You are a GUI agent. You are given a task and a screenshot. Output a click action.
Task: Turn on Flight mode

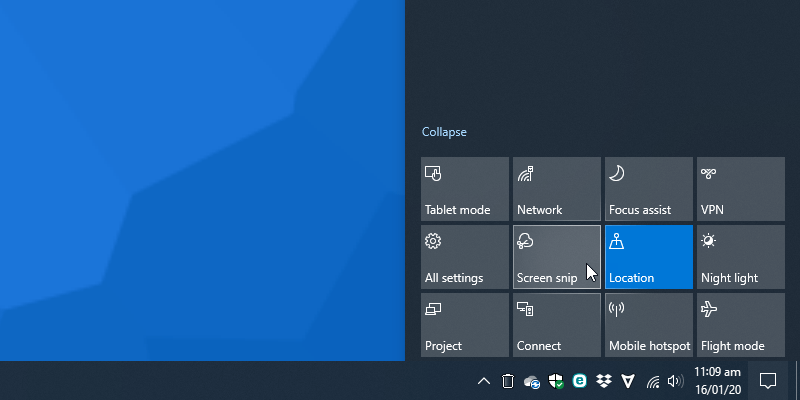pyautogui.click(x=741, y=324)
